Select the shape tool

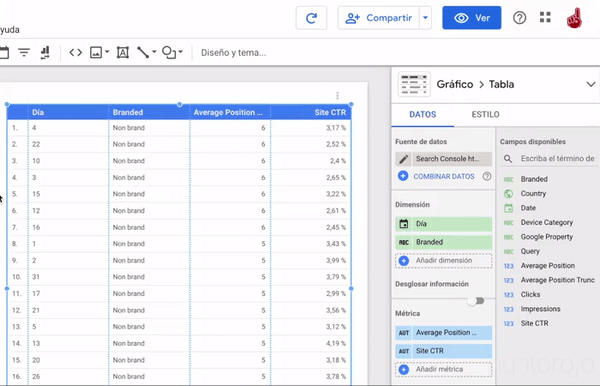pyautogui.click(x=169, y=52)
